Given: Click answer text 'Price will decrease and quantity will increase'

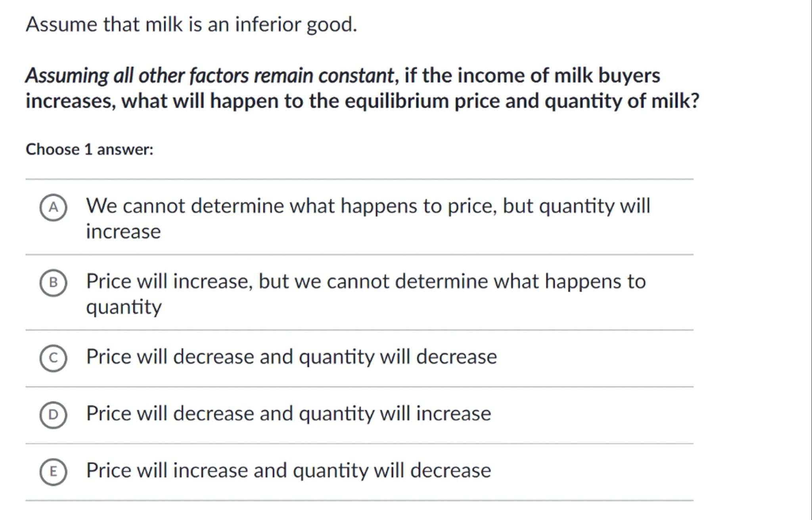Looking at the screenshot, I should (x=288, y=414).
